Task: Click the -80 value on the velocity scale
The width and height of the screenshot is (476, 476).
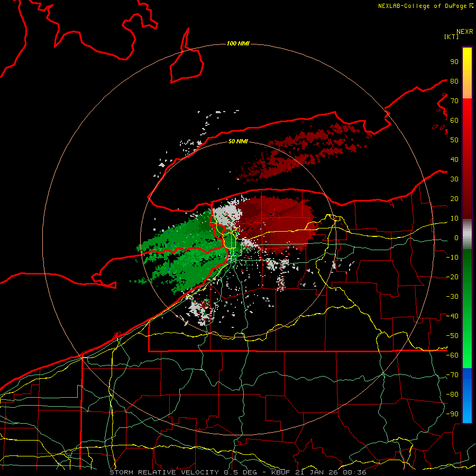Action: [x=452, y=395]
